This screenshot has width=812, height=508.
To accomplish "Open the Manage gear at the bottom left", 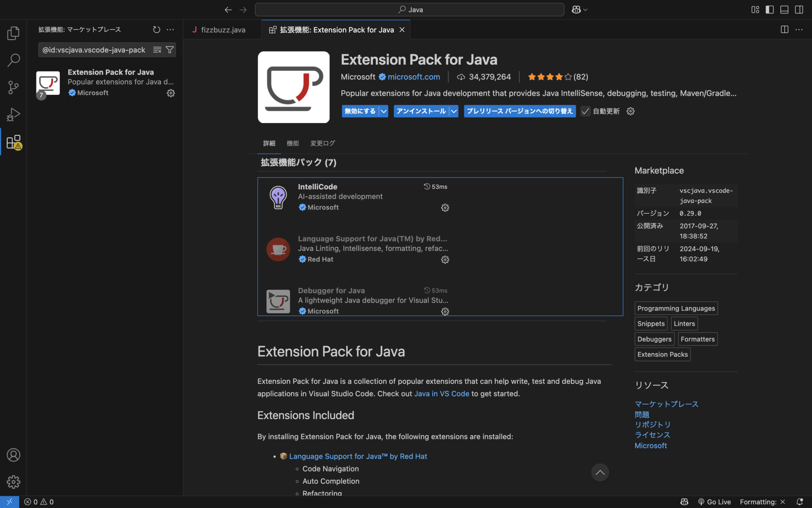I will coord(13,482).
